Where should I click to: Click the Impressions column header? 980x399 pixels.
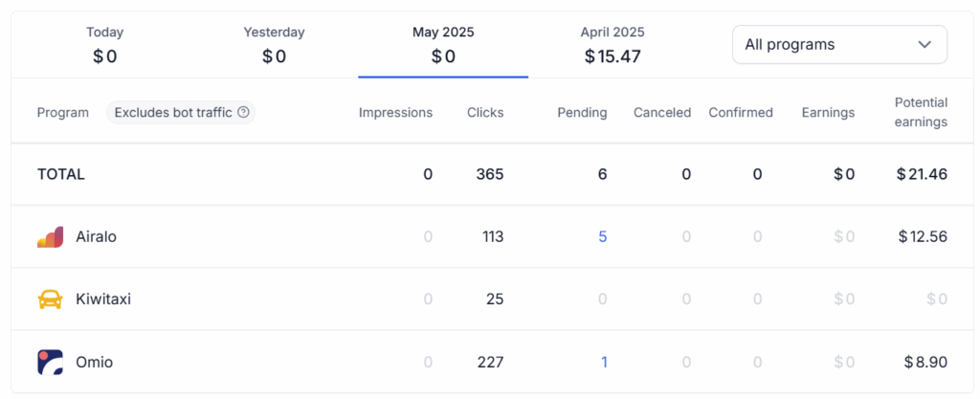pos(395,113)
